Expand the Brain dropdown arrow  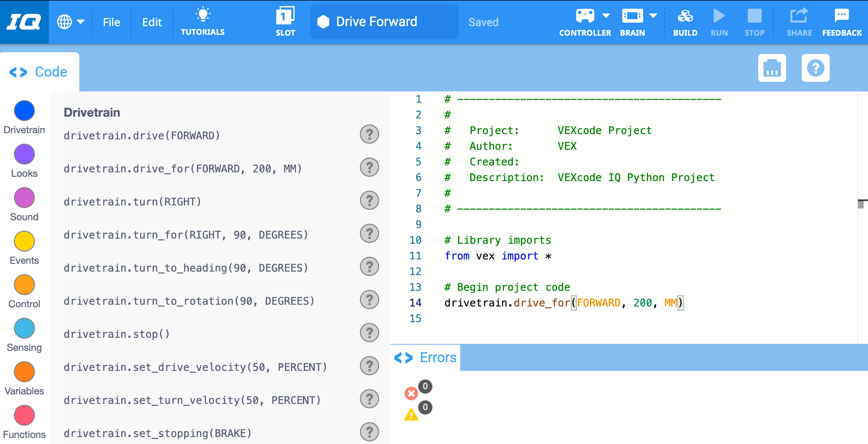(x=653, y=16)
